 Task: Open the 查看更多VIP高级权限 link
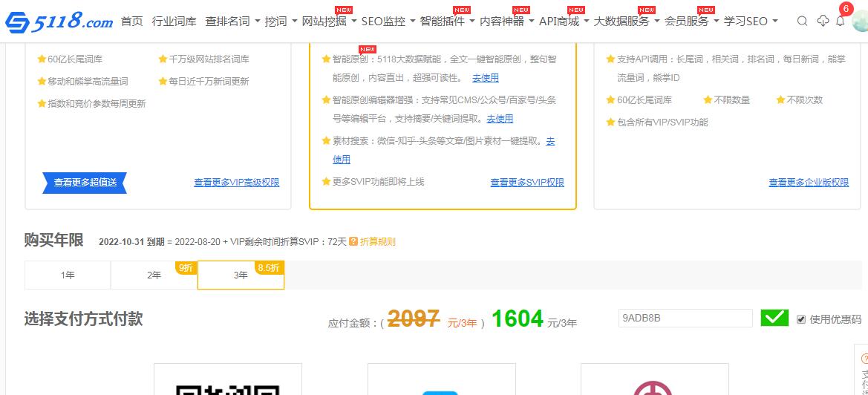coord(236,183)
